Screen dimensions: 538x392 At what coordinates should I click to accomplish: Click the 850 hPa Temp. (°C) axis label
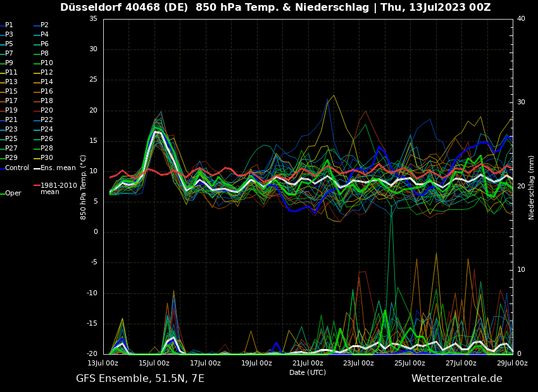(x=84, y=187)
